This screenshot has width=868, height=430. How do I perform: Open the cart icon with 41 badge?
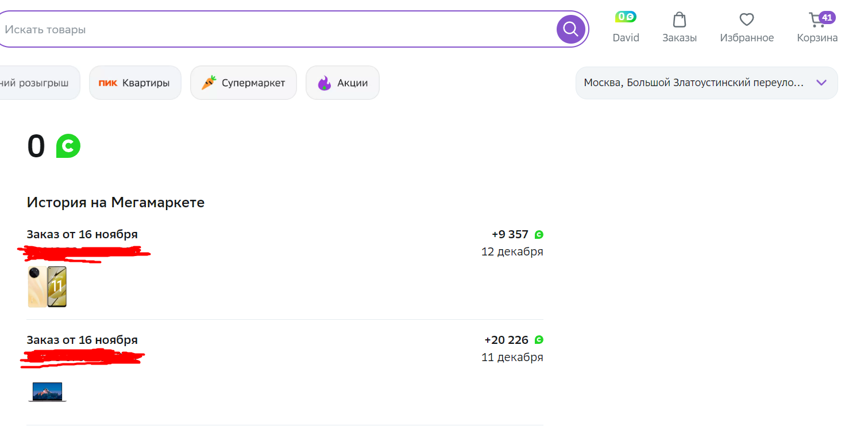click(x=817, y=20)
